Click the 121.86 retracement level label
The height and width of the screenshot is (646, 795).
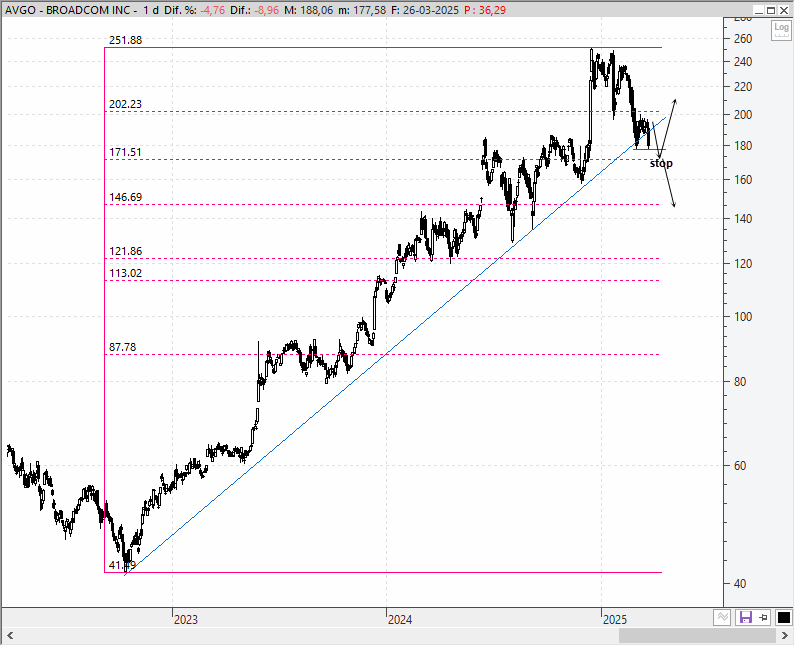(x=125, y=251)
